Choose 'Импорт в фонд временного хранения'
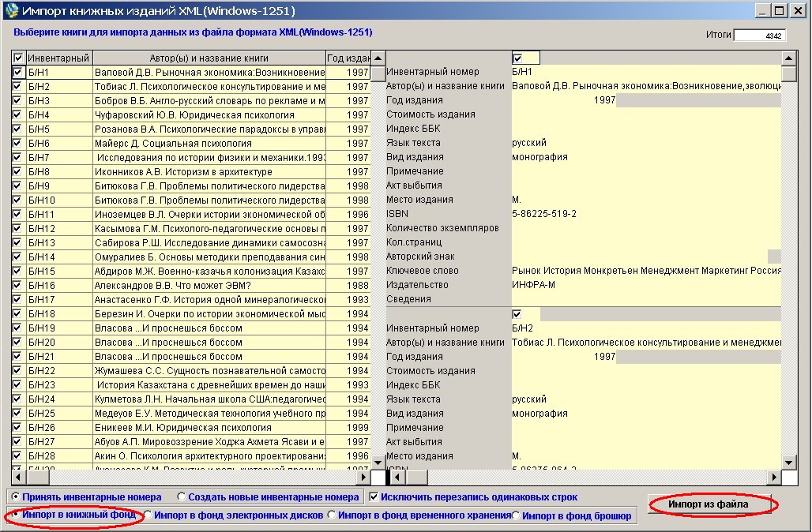Screen dimensions: 812x532 (x=332, y=515)
